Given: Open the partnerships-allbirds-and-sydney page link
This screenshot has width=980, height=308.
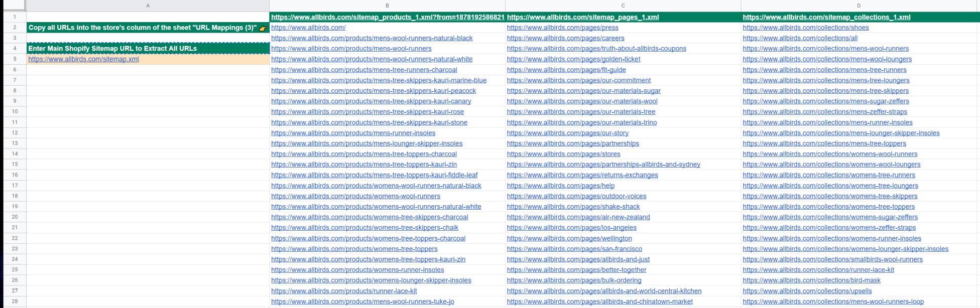Looking at the screenshot, I should pyautogui.click(x=603, y=165).
